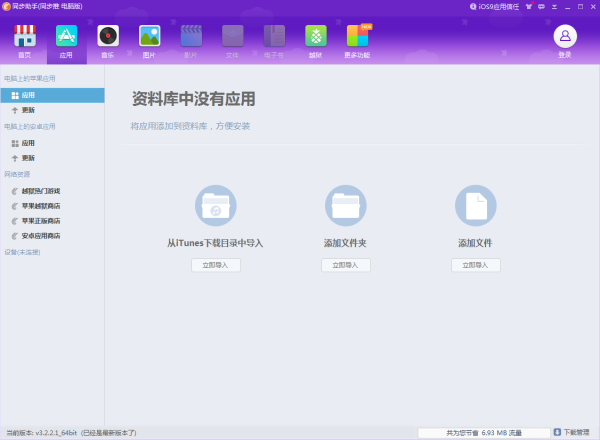Viewport: 600px width, 440px height.
Task: Click the iTunes import folder circle icon
Action: pyautogui.click(x=215, y=206)
